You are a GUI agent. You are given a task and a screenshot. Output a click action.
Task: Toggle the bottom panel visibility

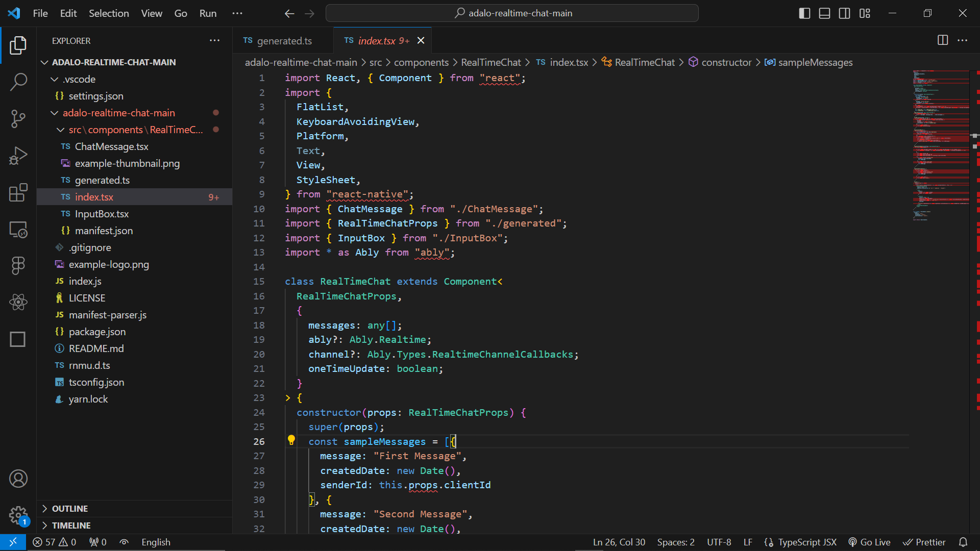click(824, 13)
